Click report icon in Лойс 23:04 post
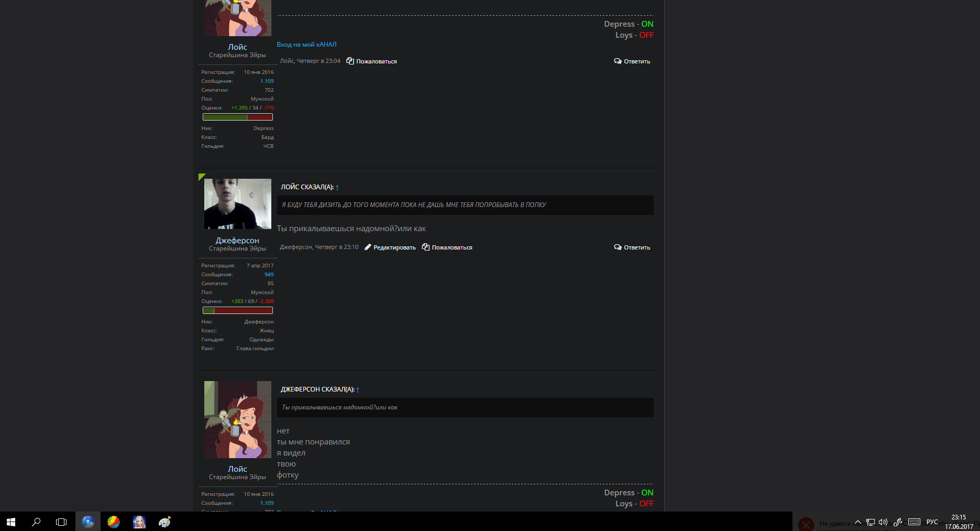The width and height of the screenshot is (980, 531). click(350, 61)
